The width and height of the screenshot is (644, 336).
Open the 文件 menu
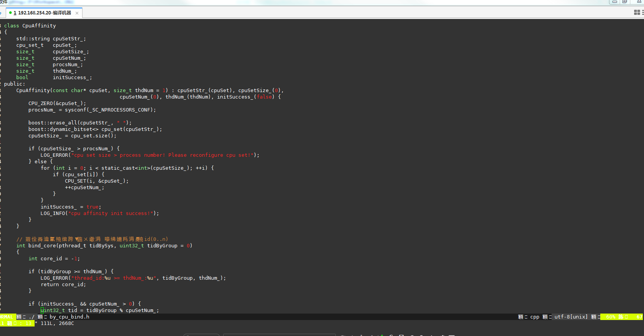(4, 2)
